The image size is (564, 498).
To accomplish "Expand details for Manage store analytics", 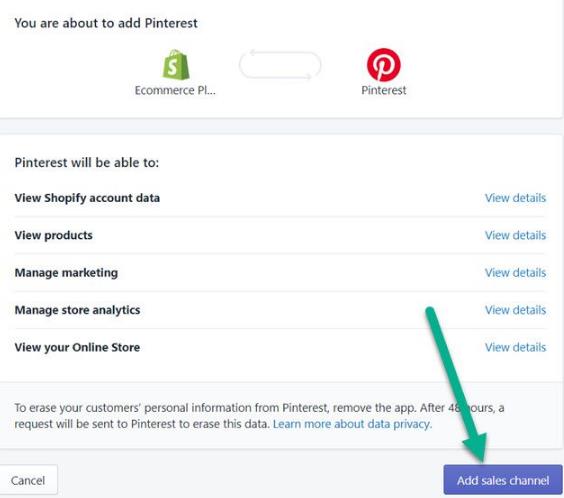I will coord(515,310).
